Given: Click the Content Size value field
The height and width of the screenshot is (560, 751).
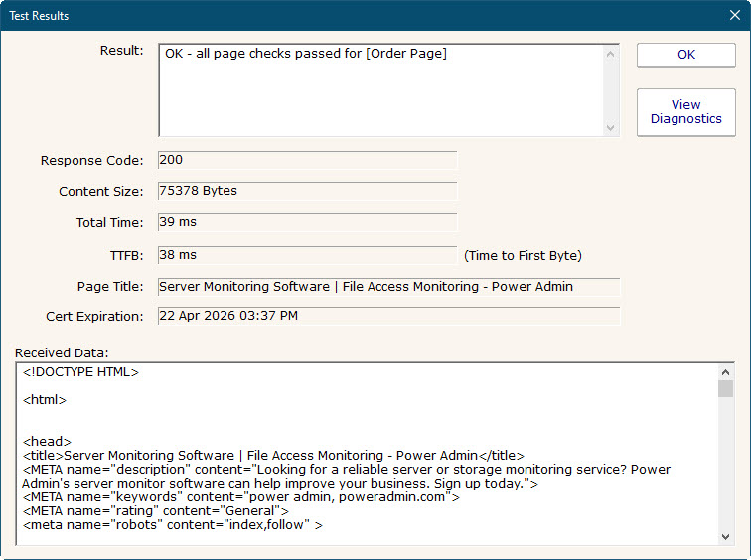Looking at the screenshot, I should tap(307, 191).
